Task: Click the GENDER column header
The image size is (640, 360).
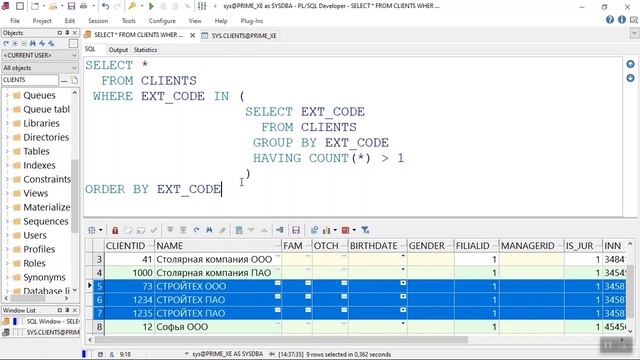Action: pos(430,246)
